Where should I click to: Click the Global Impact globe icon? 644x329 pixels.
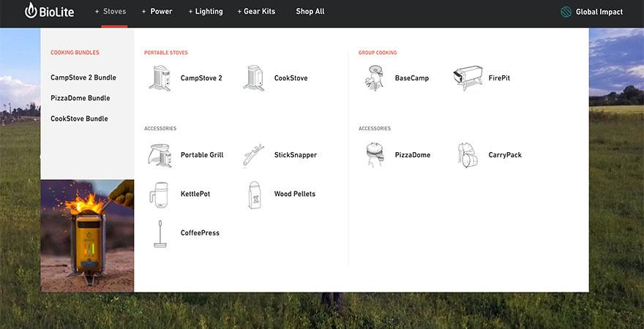[x=566, y=12]
